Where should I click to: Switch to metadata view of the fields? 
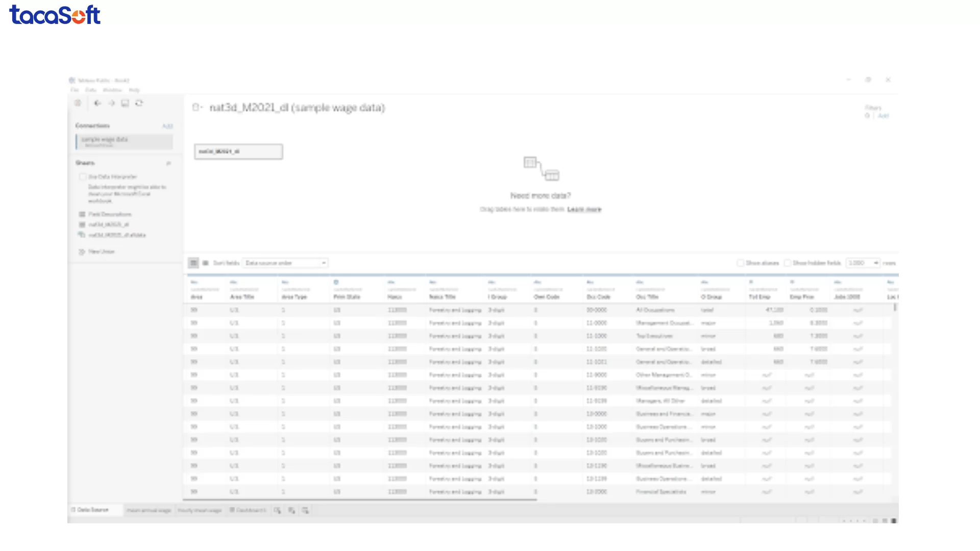pyautogui.click(x=205, y=263)
